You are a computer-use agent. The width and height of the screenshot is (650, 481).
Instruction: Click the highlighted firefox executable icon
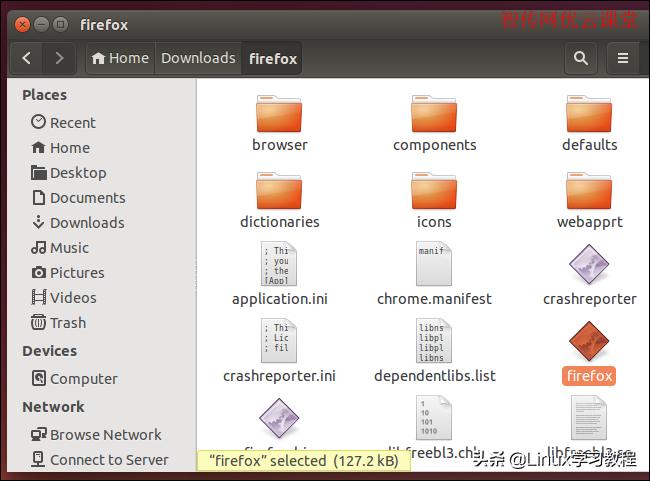pos(589,341)
